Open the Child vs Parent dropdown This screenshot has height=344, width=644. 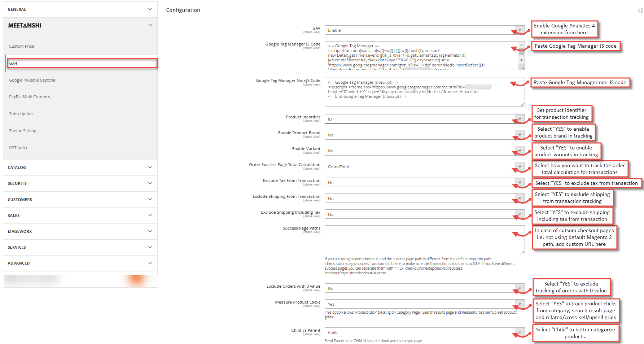[x=425, y=332]
